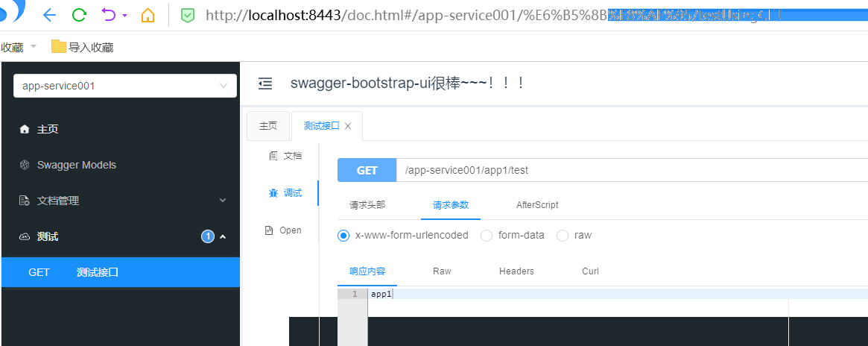This screenshot has height=346, width=868.
Task: Switch to the 主页 tab
Action: 268,126
